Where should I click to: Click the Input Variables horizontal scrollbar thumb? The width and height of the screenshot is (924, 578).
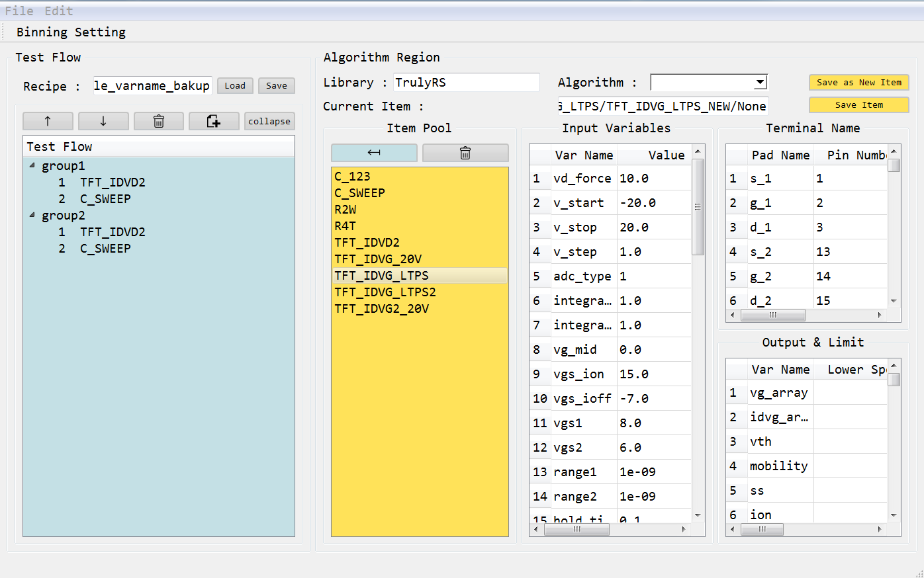click(577, 529)
